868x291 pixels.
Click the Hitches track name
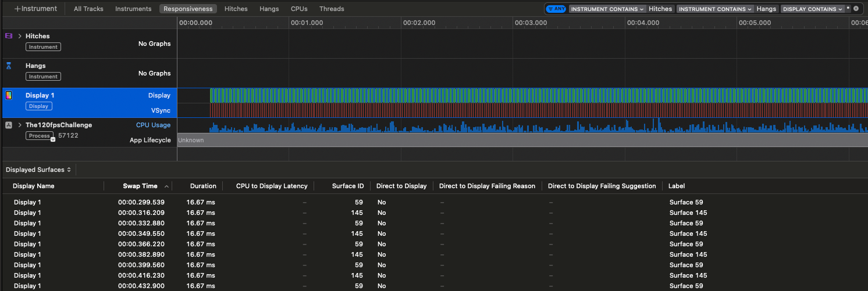click(x=38, y=36)
